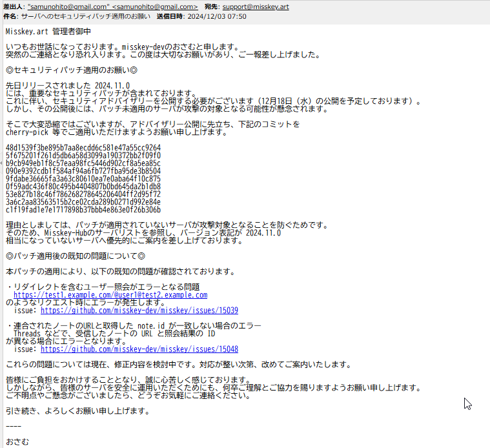Click the 差出人 header label
Image resolution: width=490 pixels, height=448 pixels.
pyautogui.click(x=14, y=6)
